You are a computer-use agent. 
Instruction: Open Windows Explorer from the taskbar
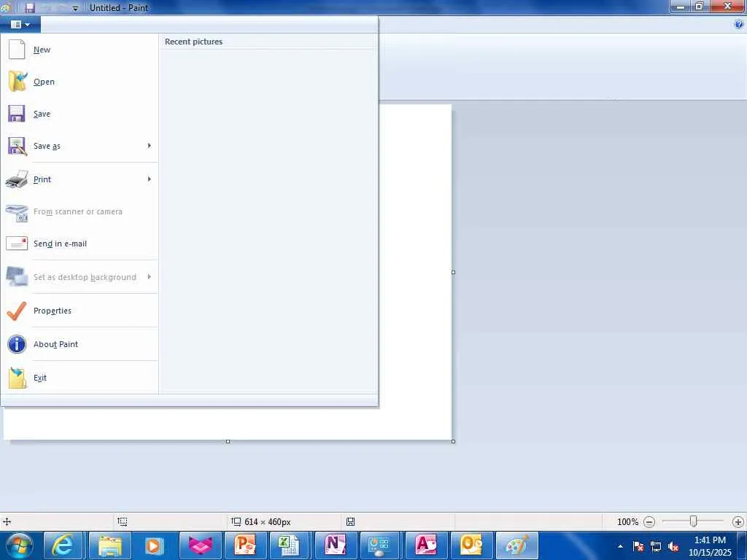tap(109, 545)
